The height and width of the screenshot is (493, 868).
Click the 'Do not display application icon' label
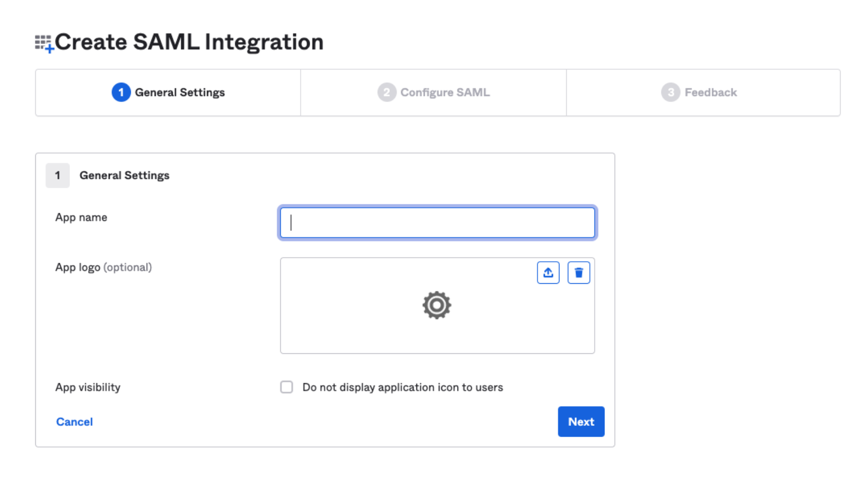point(402,387)
